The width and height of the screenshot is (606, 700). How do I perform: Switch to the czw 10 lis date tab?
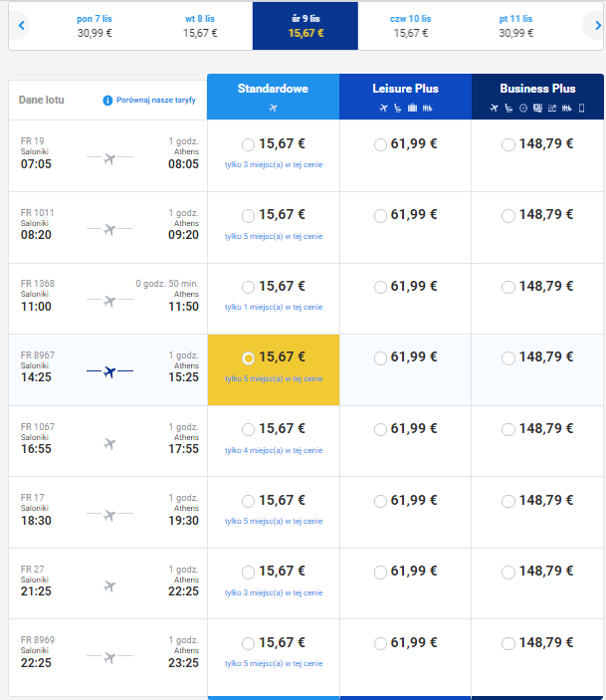click(x=411, y=26)
